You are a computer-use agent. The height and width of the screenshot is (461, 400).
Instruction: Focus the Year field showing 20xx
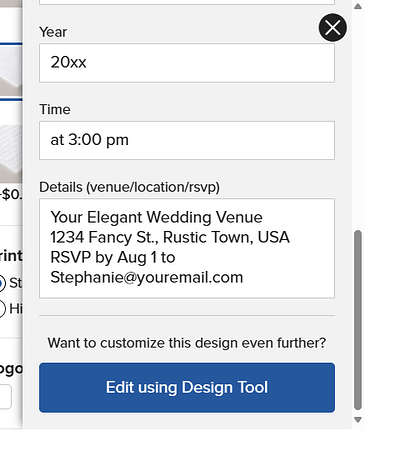[187, 63]
